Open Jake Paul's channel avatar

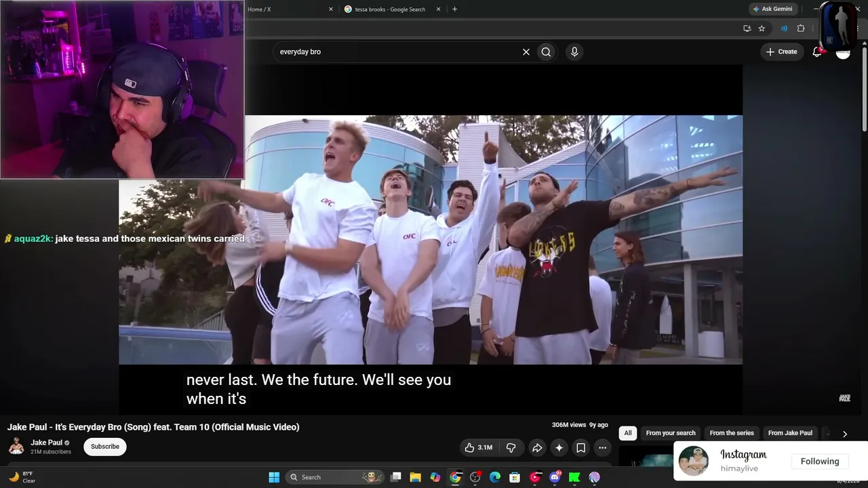[16, 446]
